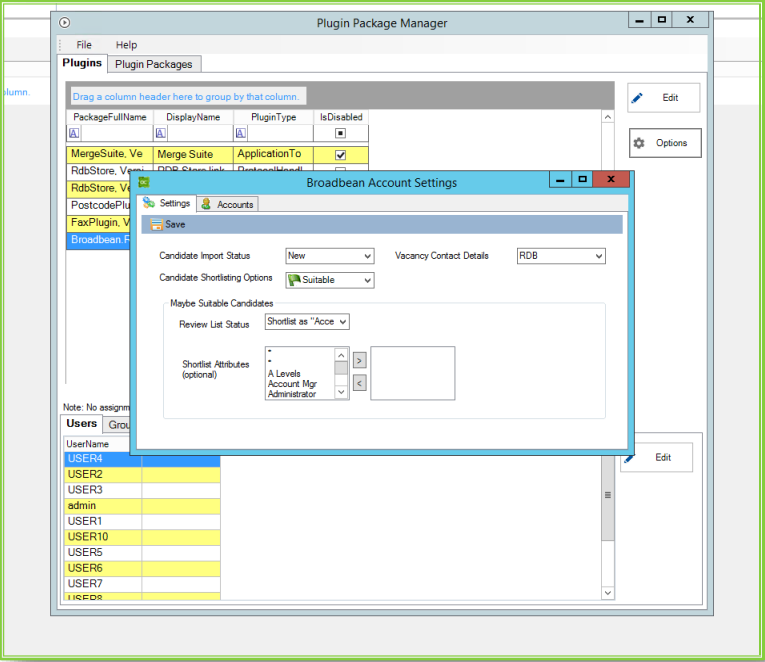Select 'Account Mgr' in Shortlist Attributes

point(292,384)
